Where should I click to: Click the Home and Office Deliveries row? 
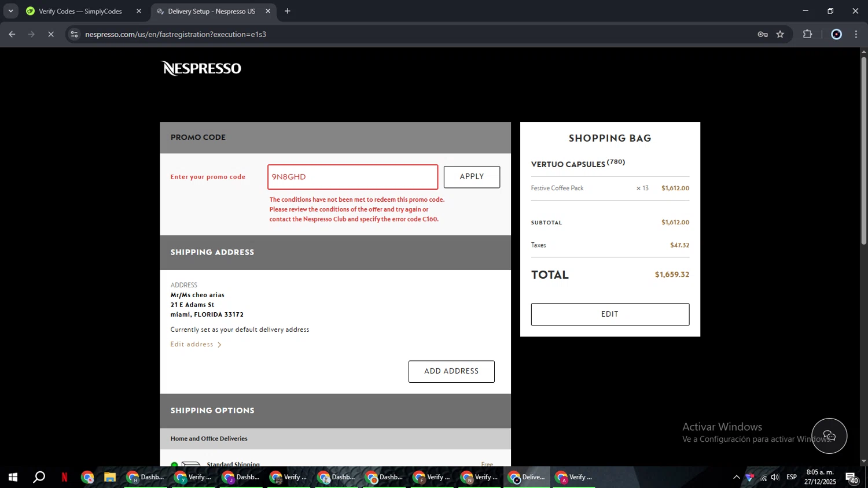[x=336, y=439]
